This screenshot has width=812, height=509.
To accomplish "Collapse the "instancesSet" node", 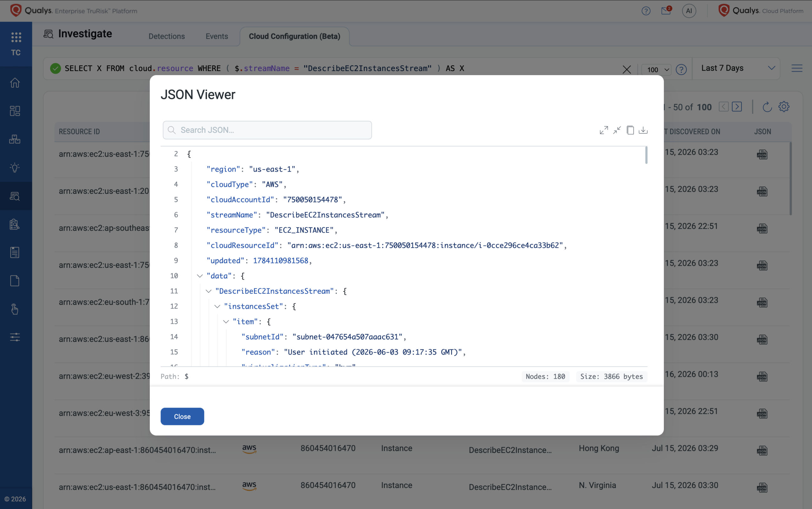I will click(x=217, y=306).
